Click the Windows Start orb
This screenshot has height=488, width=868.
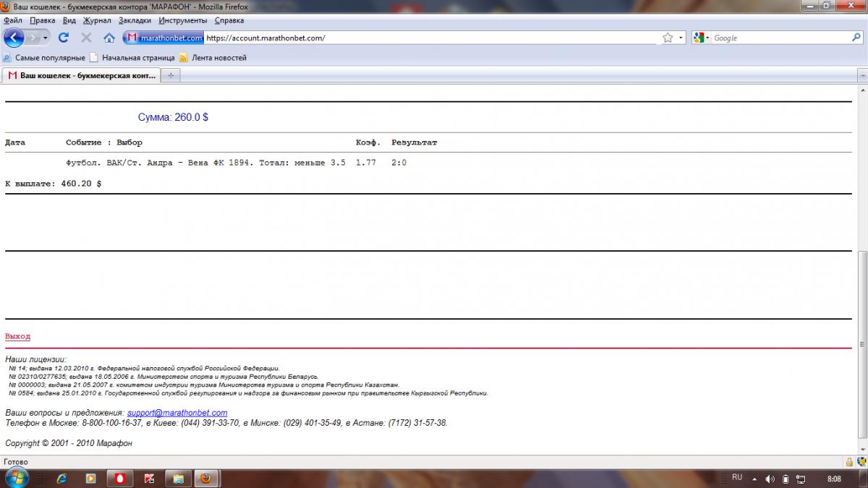click(x=16, y=477)
